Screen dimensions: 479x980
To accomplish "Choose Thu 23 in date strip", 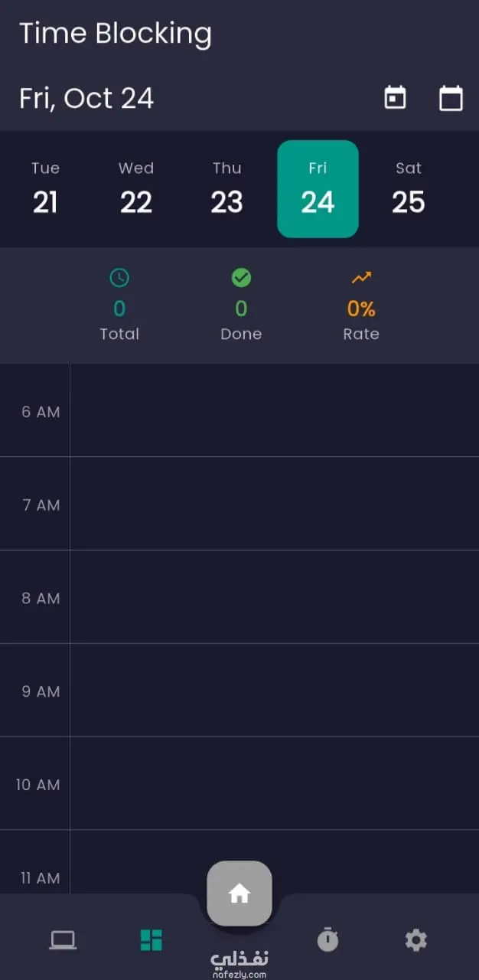I will point(226,189).
